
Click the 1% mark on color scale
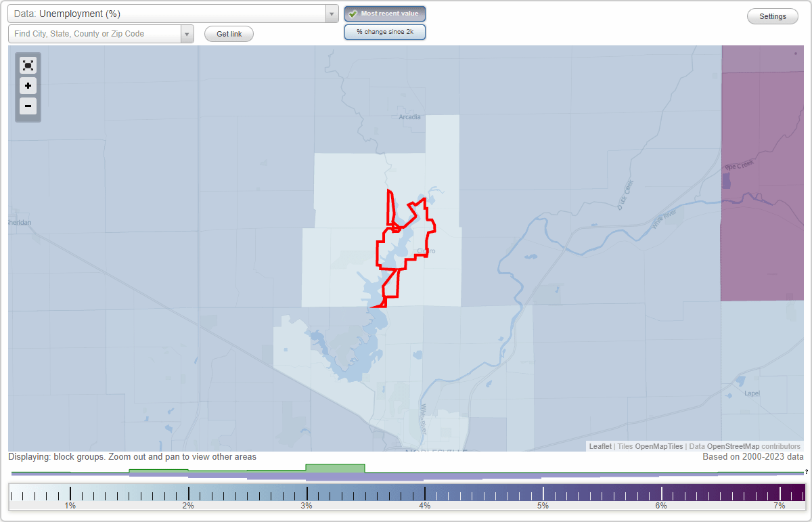[x=70, y=505]
